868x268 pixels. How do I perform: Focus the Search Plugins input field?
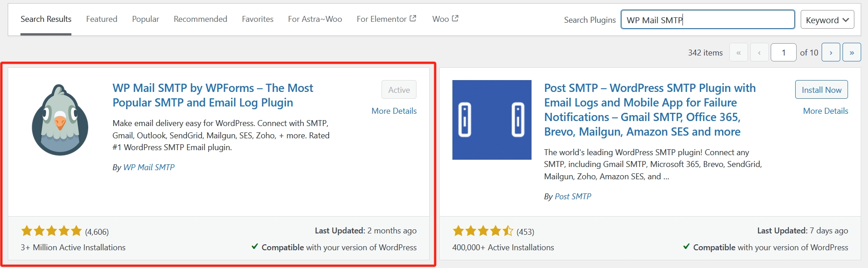707,20
